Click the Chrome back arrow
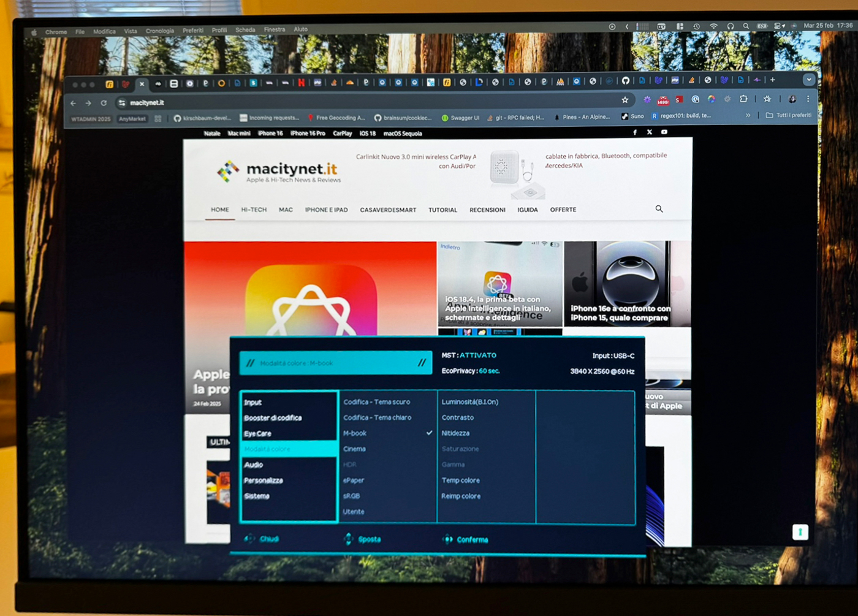Image resolution: width=858 pixels, height=616 pixels. coord(74,103)
